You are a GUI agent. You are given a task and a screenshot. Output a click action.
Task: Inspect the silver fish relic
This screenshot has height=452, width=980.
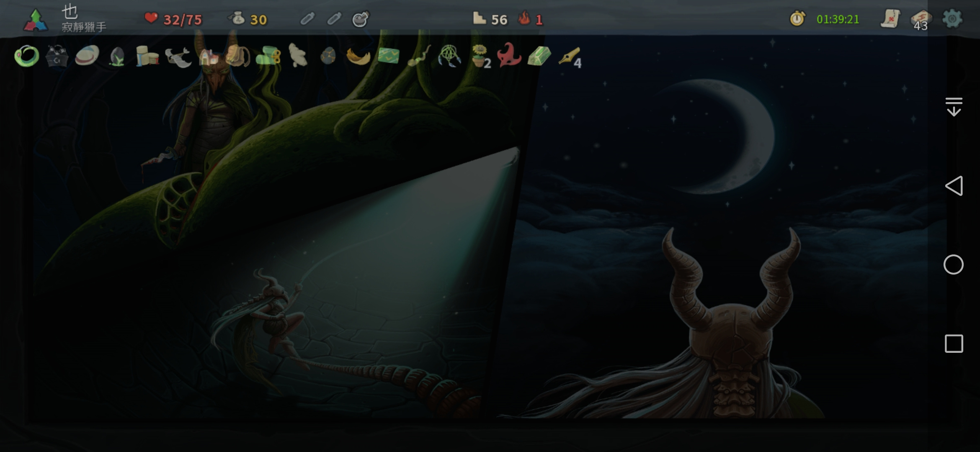point(178,57)
